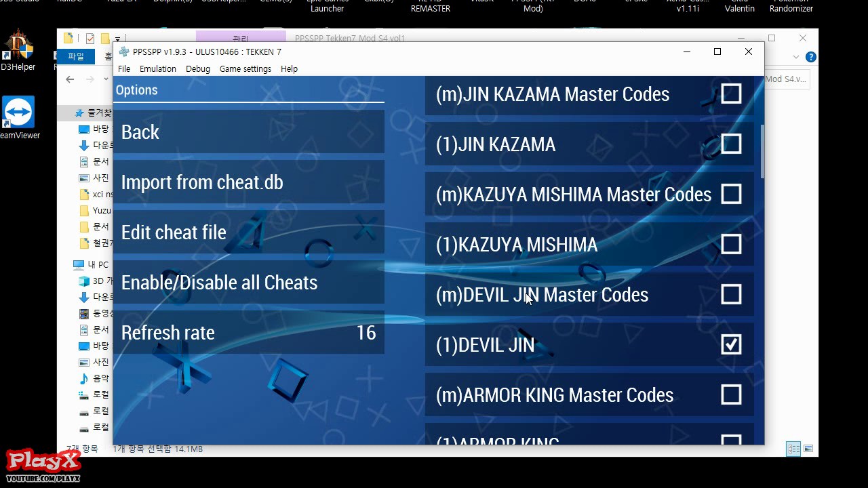The image size is (868, 488).
Task: Select the Yuzu folder in Explorer sidebar
Action: point(94,210)
